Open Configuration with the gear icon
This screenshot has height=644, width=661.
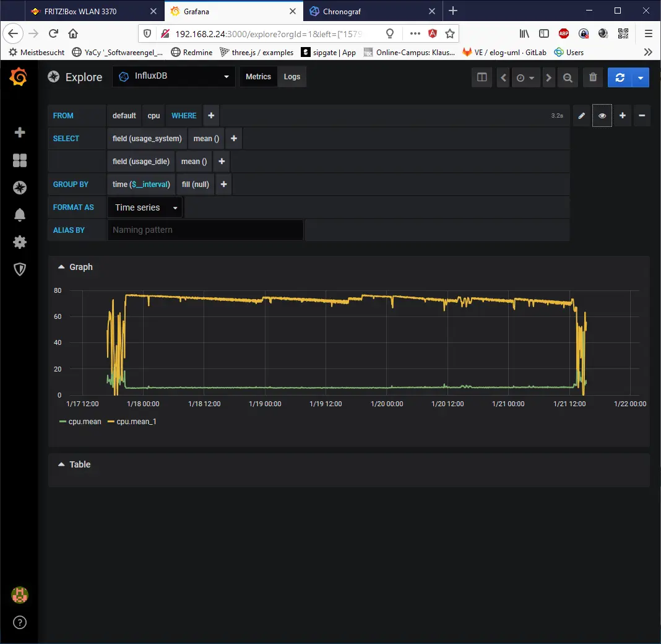point(20,241)
